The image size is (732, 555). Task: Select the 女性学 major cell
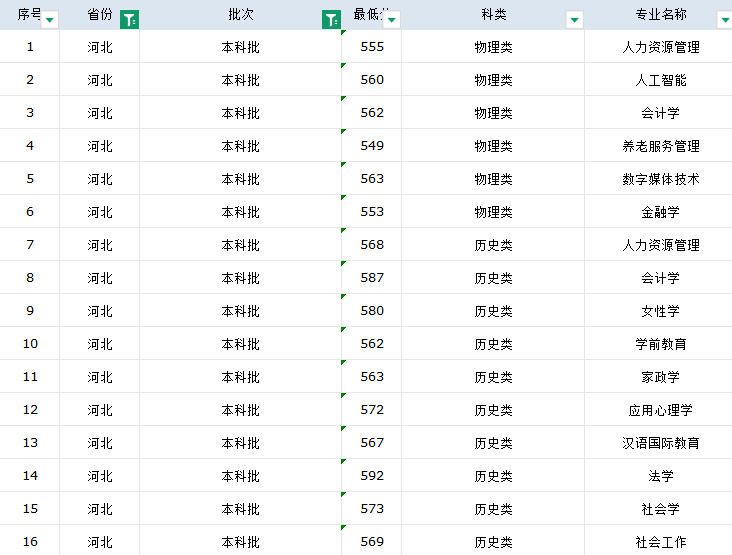coord(660,311)
